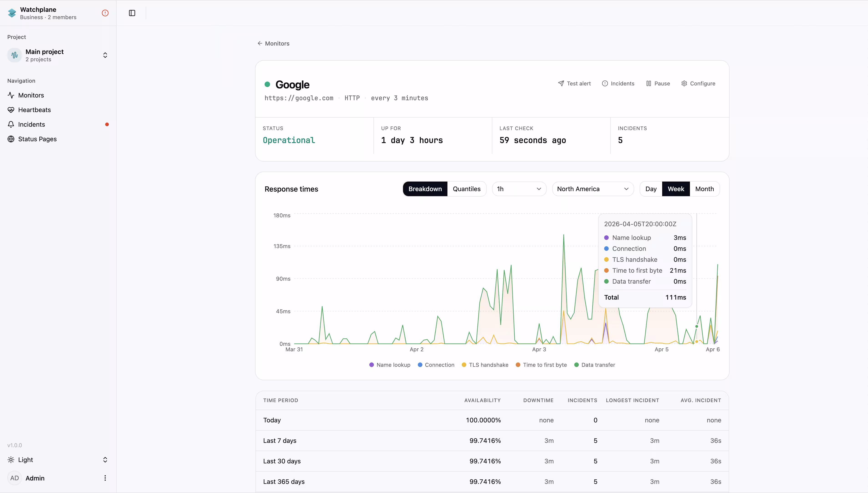Click the tooltip Total 111ms value
Image resolution: width=868 pixels, height=493 pixels.
[x=675, y=297]
